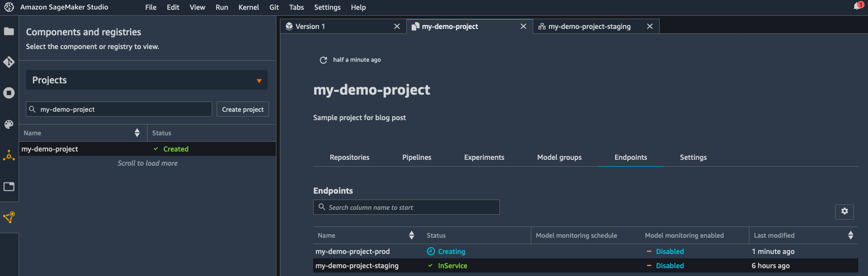868x276 pixels.
Task: Open SageMaker JumpStart sidebar icon
Action: (9, 155)
